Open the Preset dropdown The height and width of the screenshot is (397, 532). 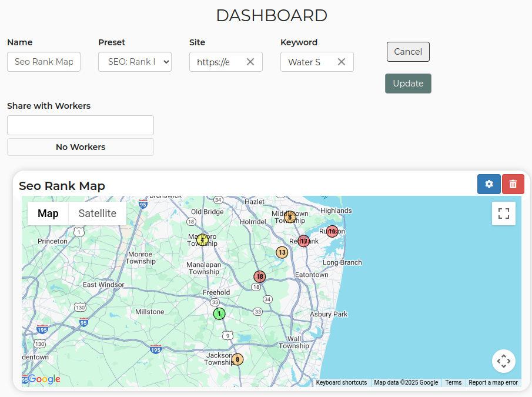pos(135,62)
